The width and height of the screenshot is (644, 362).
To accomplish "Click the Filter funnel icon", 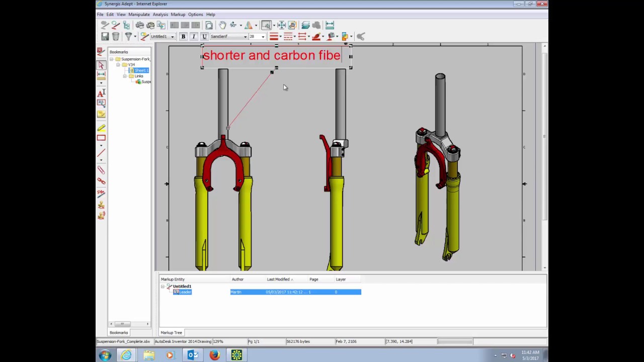I will tap(128, 36).
